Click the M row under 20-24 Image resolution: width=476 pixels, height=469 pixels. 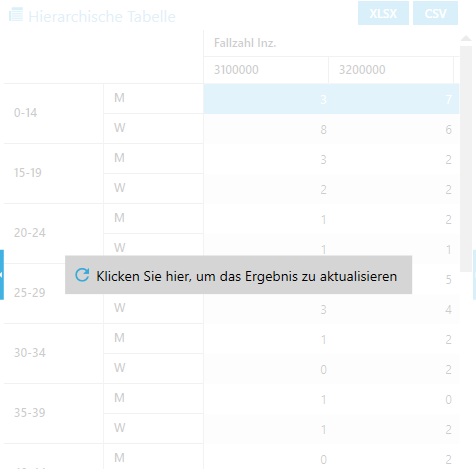click(x=154, y=218)
